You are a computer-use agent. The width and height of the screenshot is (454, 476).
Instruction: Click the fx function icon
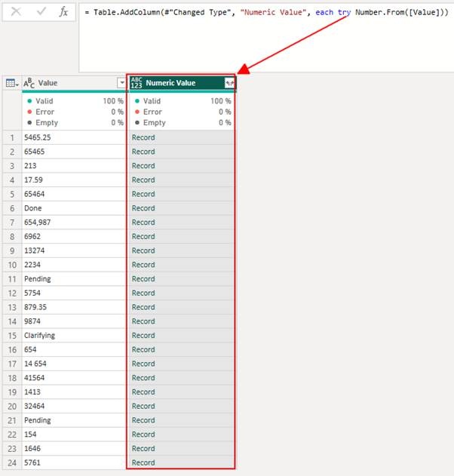[x=64, y=12]
